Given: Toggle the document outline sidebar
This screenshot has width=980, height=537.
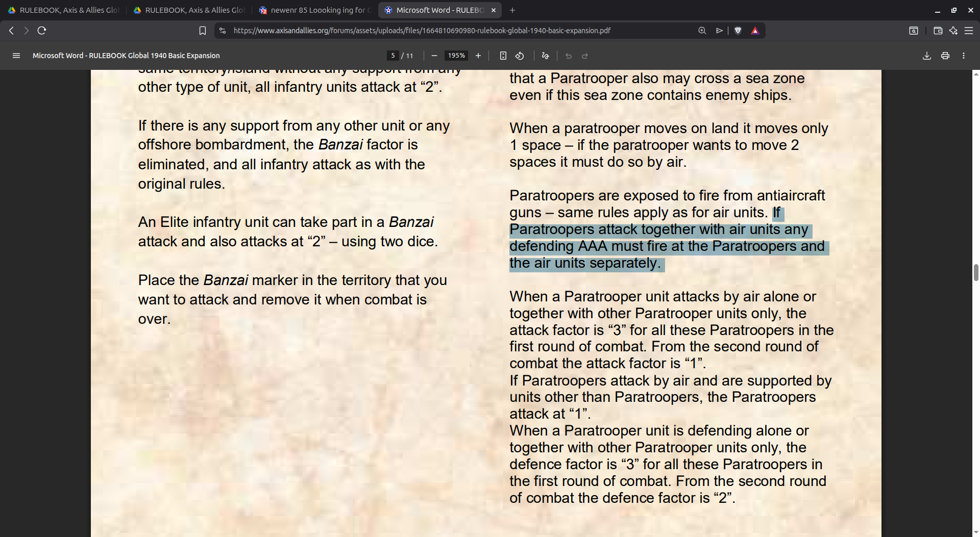Looking at the screenshot, I should coord(16,56).
